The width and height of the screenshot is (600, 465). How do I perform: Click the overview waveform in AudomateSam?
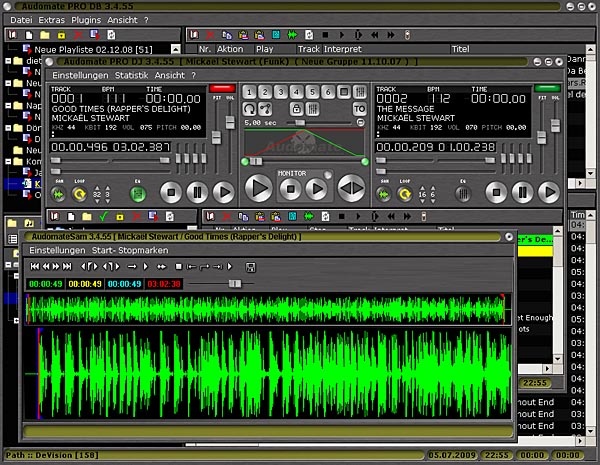[x=268, y=310]
